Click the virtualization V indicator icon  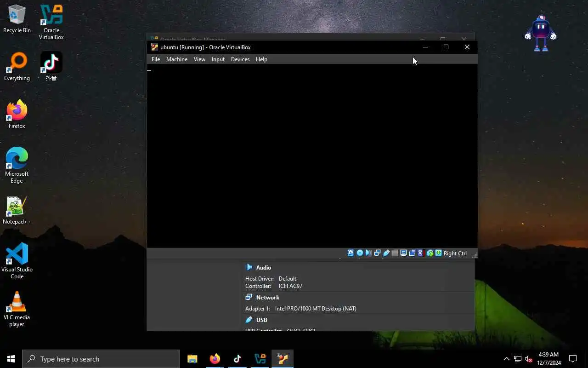pyautogui.click(x=420, y=253)
